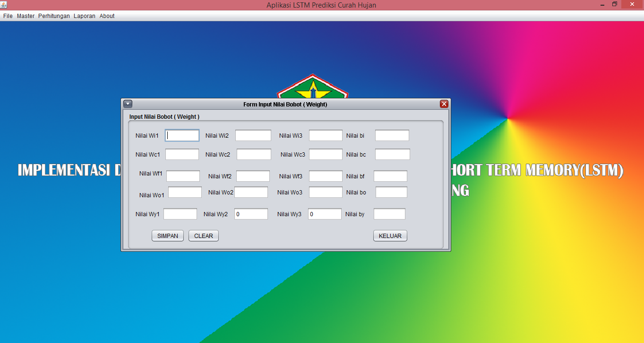Viewport: 644px width, 343px height.
Task: Open the Master menu
Action: 26,16
